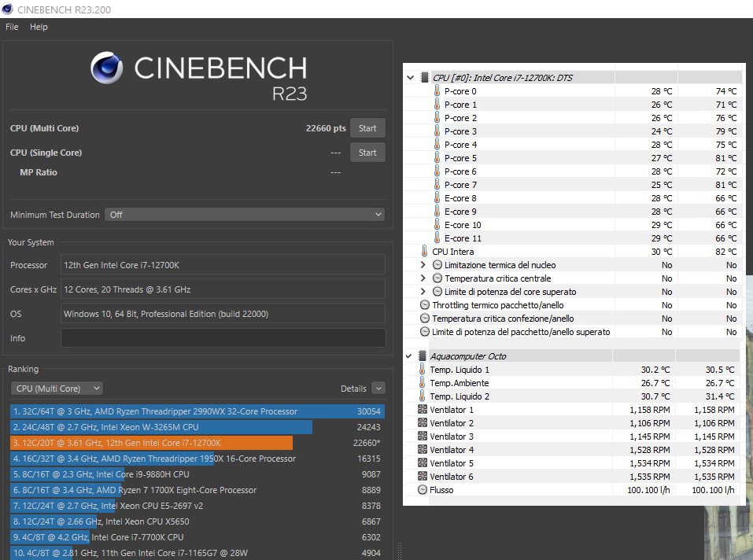This screenshot has width=753, height=560.
Task: Select the Core i7-1165G7 @ 28W ranking row
Action: pos(197,553)
